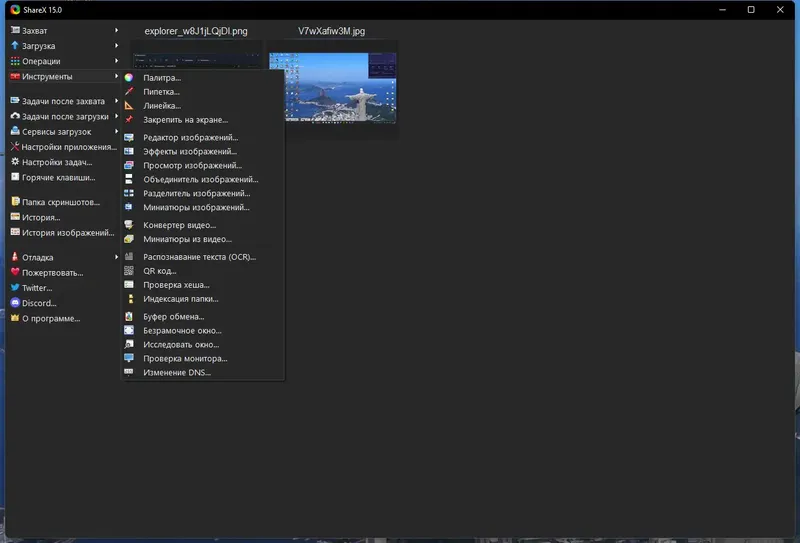Select Проверка монитора... menu item
Screen dimensions: 800x543
[x=203, y=358]
